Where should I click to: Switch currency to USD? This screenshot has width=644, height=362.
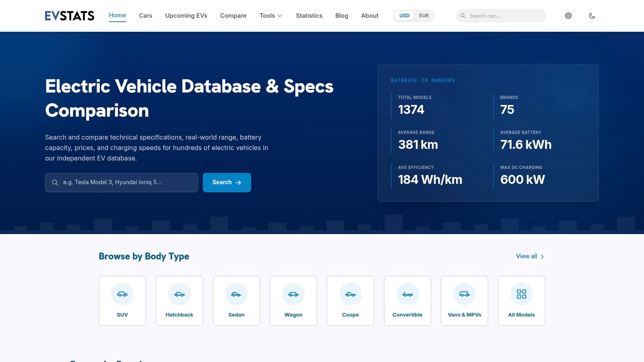(404, 16)
